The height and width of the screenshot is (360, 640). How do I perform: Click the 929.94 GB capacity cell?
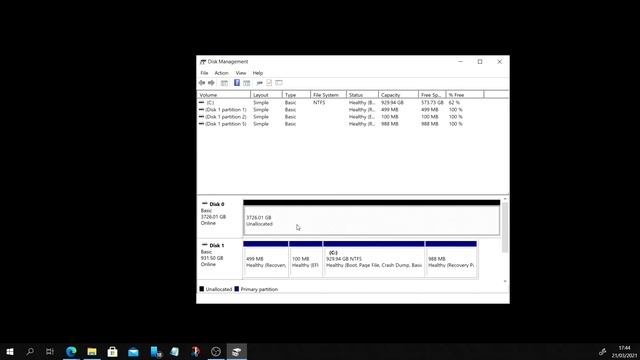point(392,102)
